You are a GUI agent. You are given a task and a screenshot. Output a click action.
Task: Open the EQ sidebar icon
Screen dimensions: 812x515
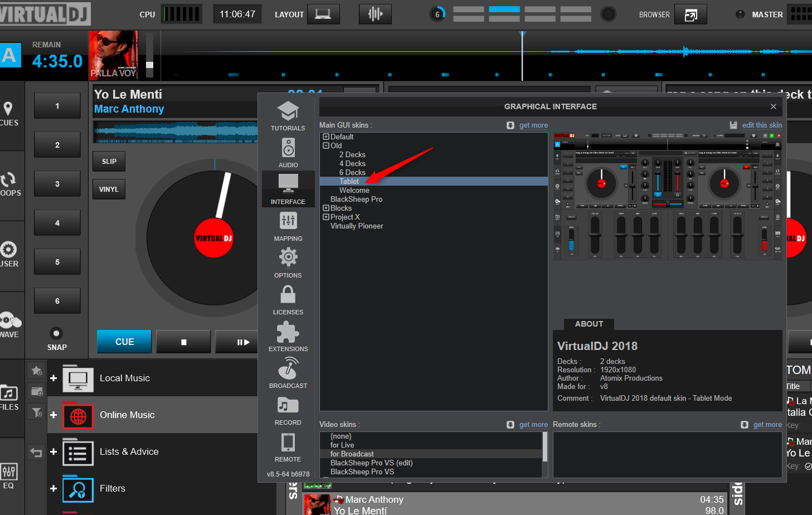[x=9, y=476]
